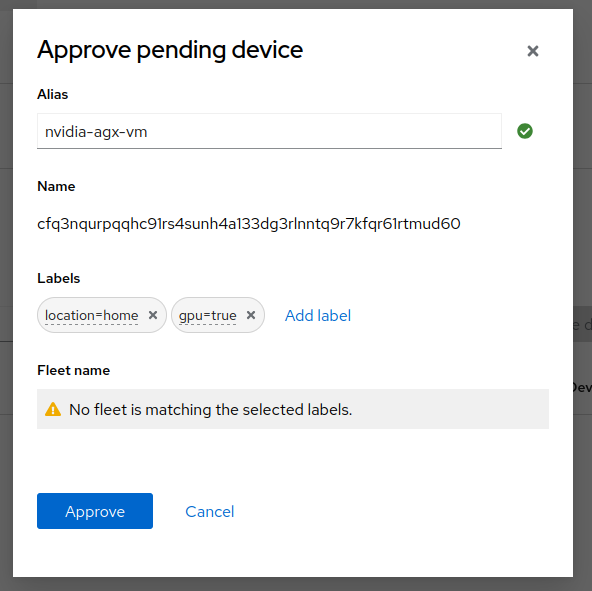592x591 pixels.
Task: Edit the location=home label text
Action: pyautogui.click(x=91, y=315)
